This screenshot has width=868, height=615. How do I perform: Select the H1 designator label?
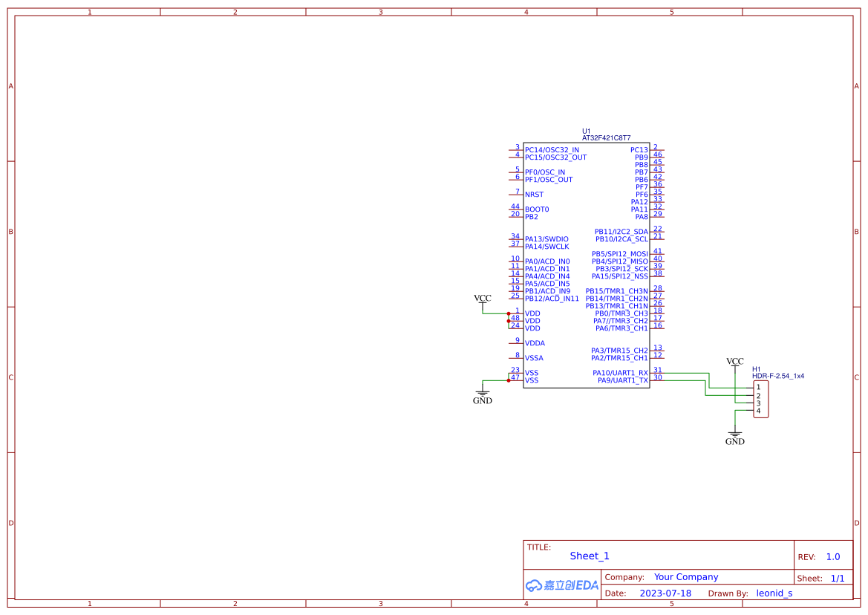coord(756,369)
